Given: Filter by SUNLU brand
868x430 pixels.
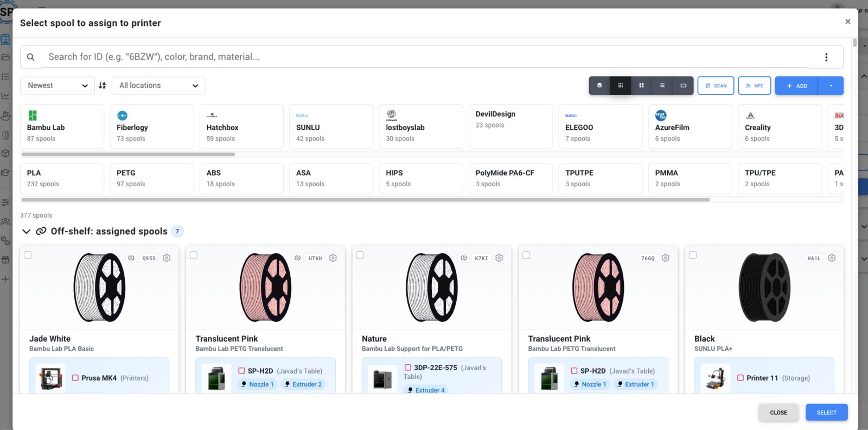Looking at the screenshot, I should pyautogui.click(x=331, y=127).
